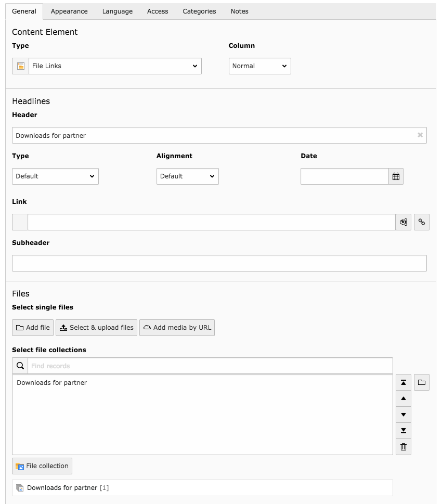Viewport: 442px width, 504px height.
Task: Move selected collection up one position
Action: [403, 399]
